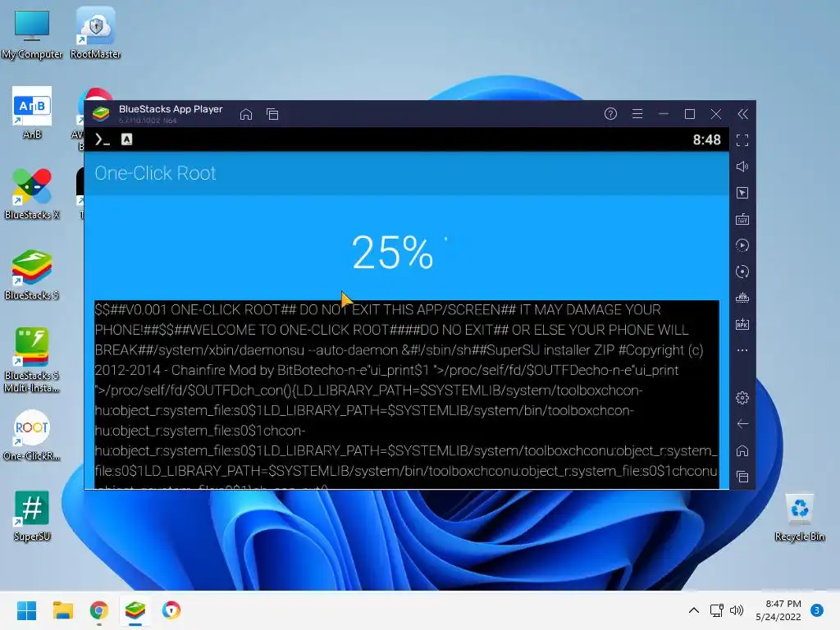Click the Install APK icon

tap(742, 324)
